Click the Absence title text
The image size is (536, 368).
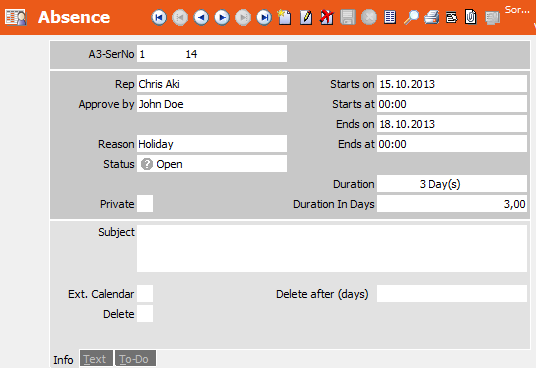74,17
